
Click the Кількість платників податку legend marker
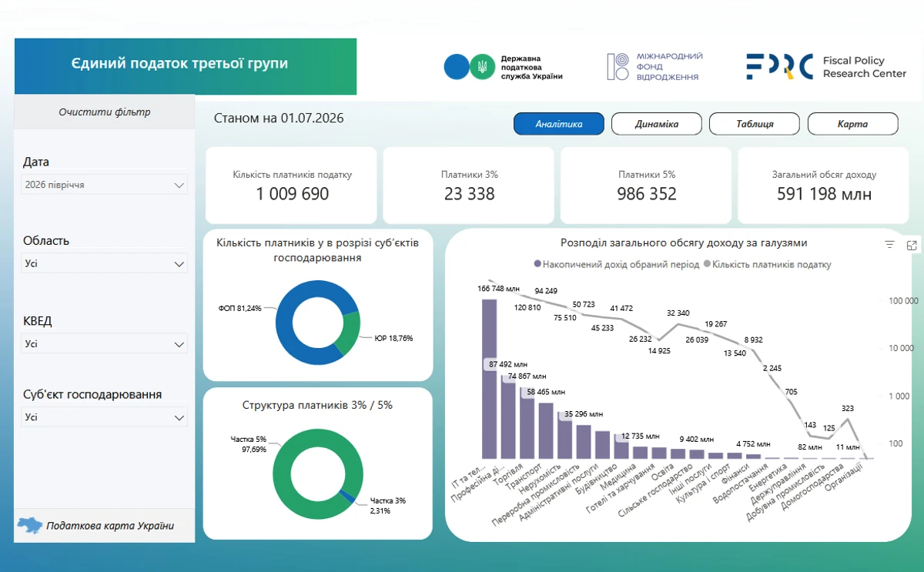pyautogui.click(x=708, y=264)
